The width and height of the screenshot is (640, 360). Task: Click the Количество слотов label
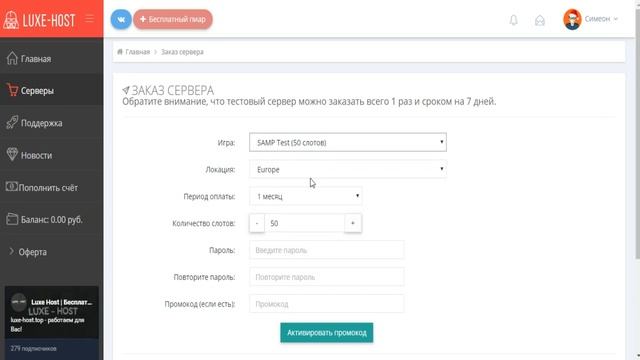(204, 223)
